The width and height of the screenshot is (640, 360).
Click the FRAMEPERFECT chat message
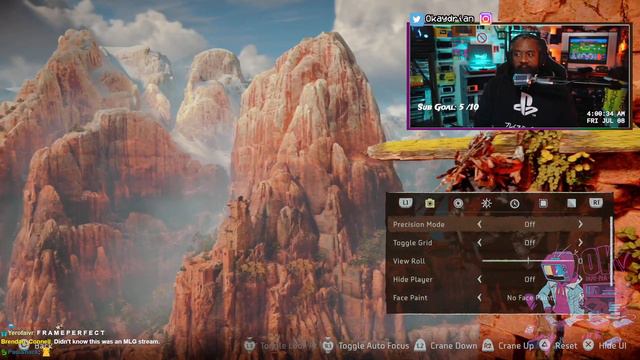pyautogui.click(x=71, y=333)
